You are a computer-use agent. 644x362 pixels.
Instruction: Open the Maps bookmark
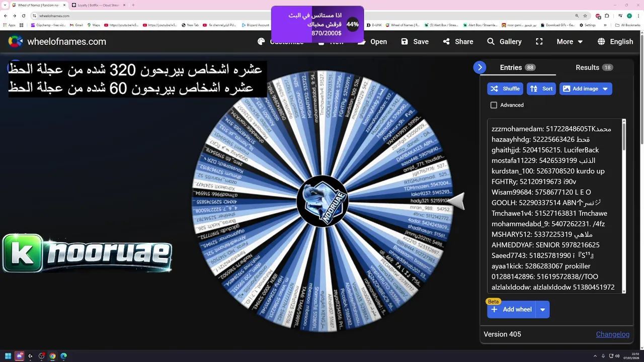(x=94, y=25)
